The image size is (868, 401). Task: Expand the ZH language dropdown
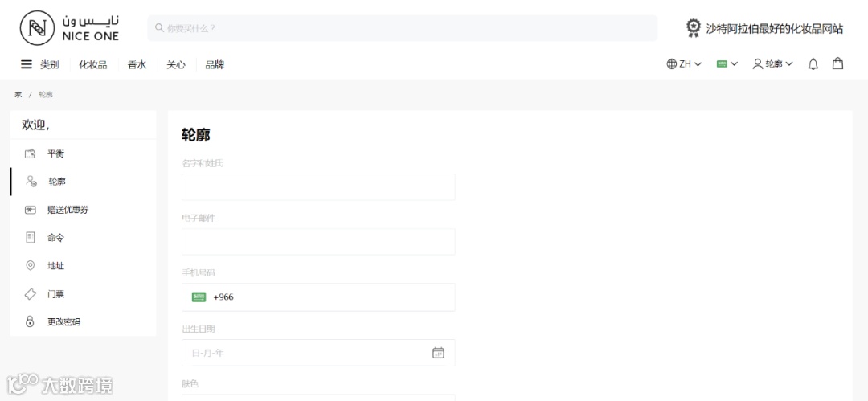click(684, 64)
